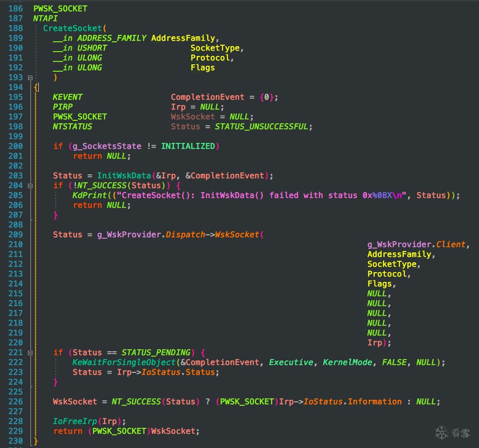
Task: Click the g_SocketsState variable
Action: pos(107,146)
